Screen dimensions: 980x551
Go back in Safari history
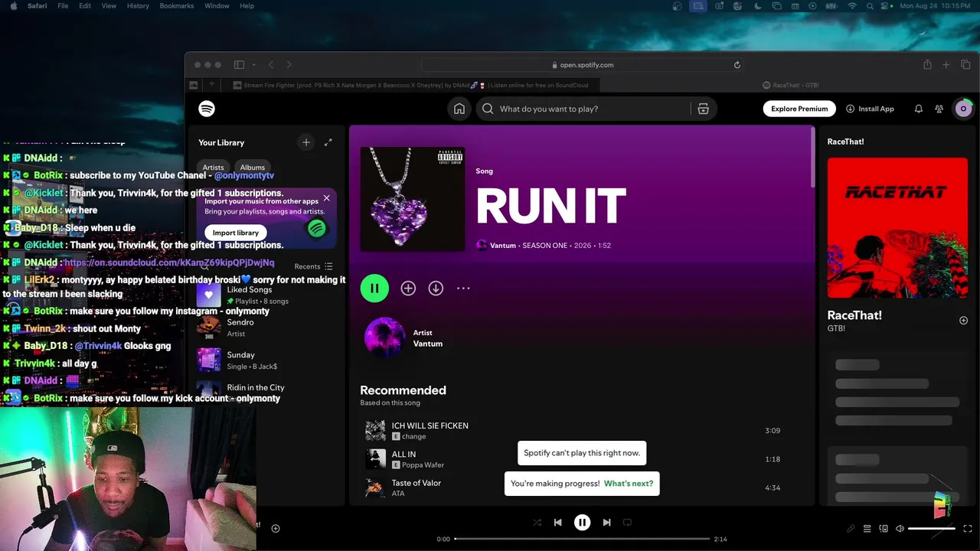pyautogui.click(x=273, y=65)
